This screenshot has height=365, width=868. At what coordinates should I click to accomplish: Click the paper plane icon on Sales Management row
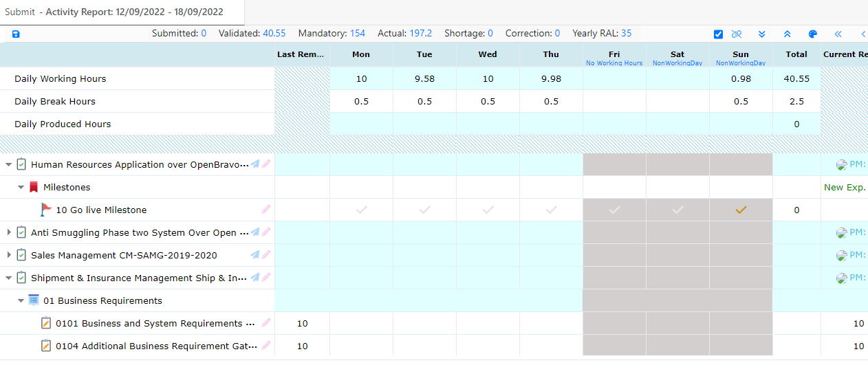point(255,255)
